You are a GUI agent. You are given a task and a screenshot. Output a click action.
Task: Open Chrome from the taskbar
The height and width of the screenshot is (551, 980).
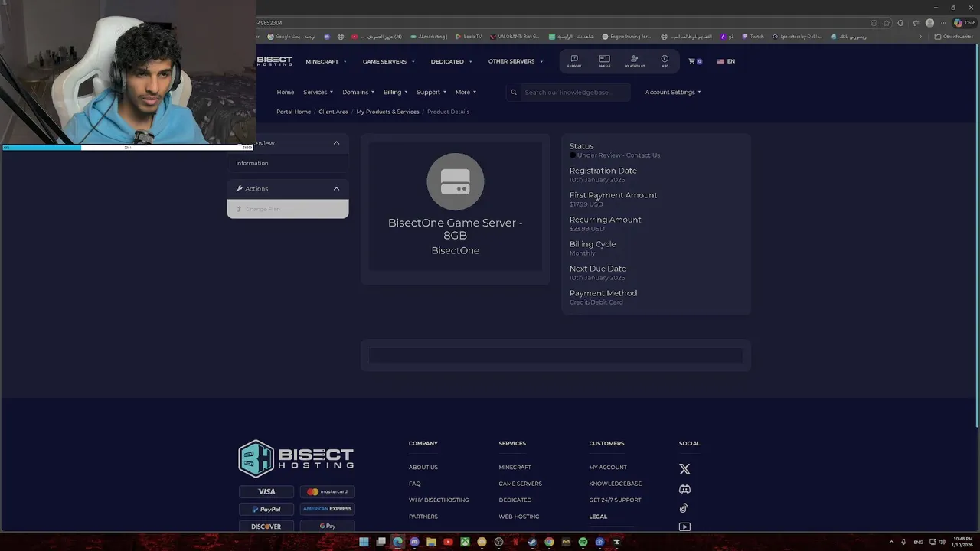coord(549,542)
